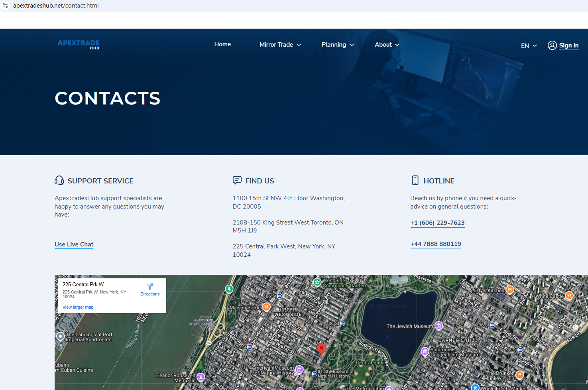This screenshot has width=588, height=390.
Task: Open the EN language selector
Action: [x=529, y=45]
